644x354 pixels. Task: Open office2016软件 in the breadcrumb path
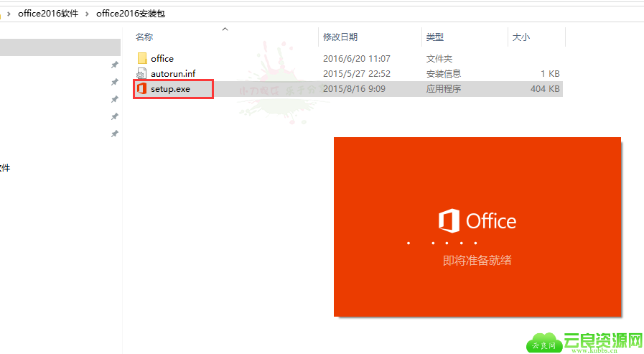click(x=48, y=14)
